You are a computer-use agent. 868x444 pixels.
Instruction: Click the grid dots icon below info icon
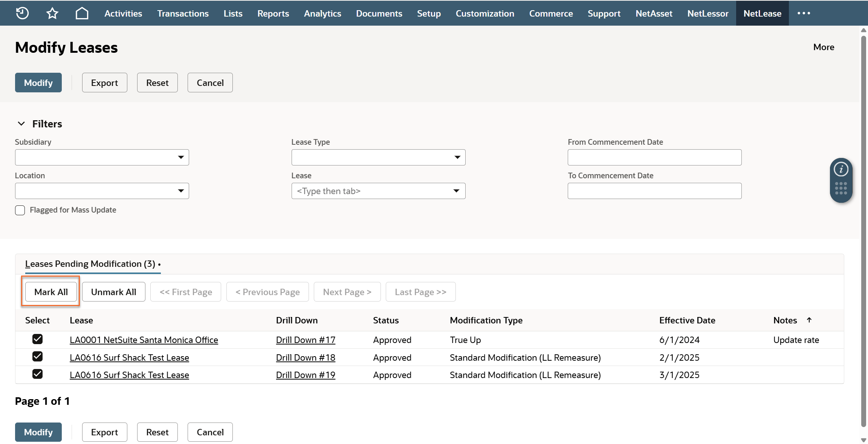click(841, 188)
